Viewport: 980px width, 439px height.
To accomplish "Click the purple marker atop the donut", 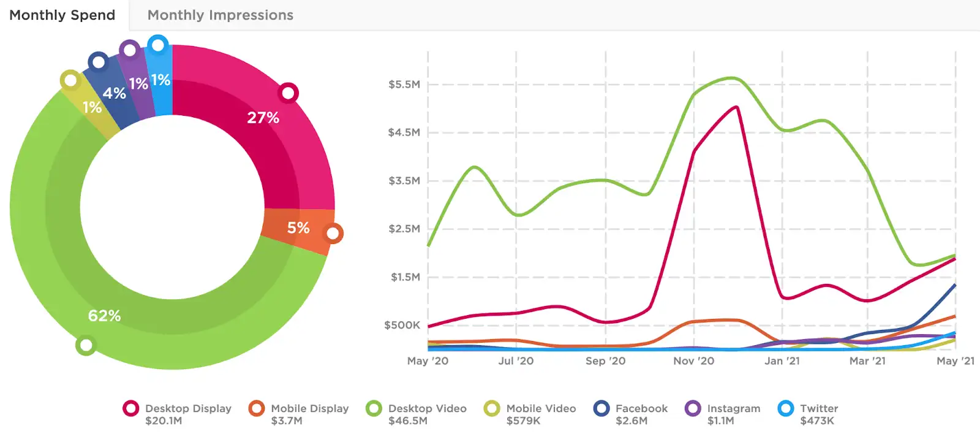I will click(129, 50).
